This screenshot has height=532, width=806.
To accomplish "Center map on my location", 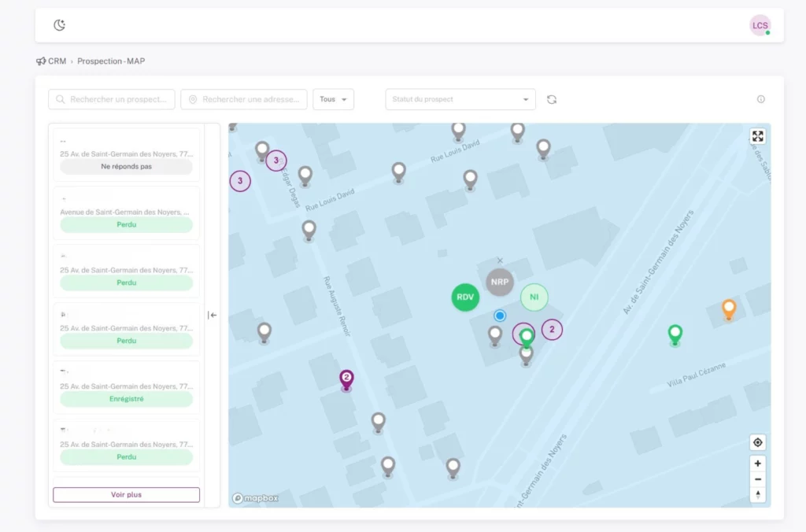I will 757,442.
